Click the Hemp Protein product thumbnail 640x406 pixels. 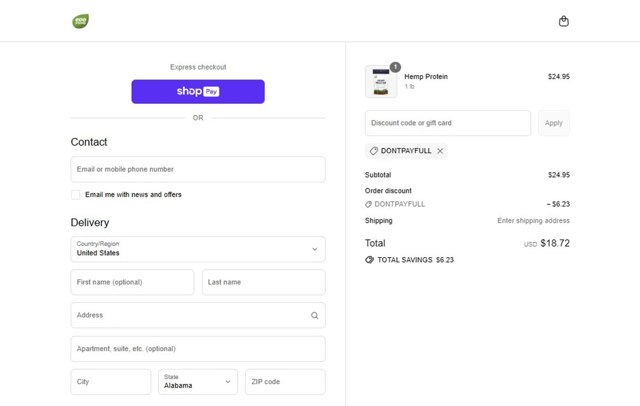[381, 82]
